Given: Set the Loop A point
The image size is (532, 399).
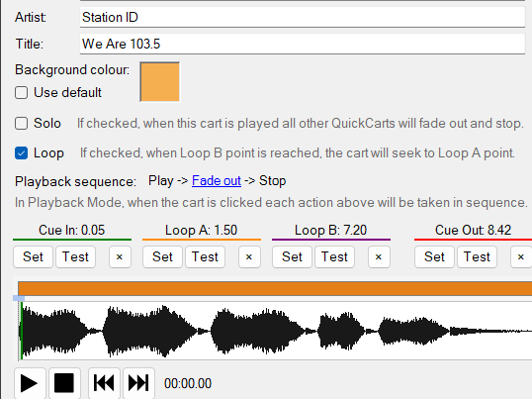Looking at the screenshot, I should coord(162,257).
